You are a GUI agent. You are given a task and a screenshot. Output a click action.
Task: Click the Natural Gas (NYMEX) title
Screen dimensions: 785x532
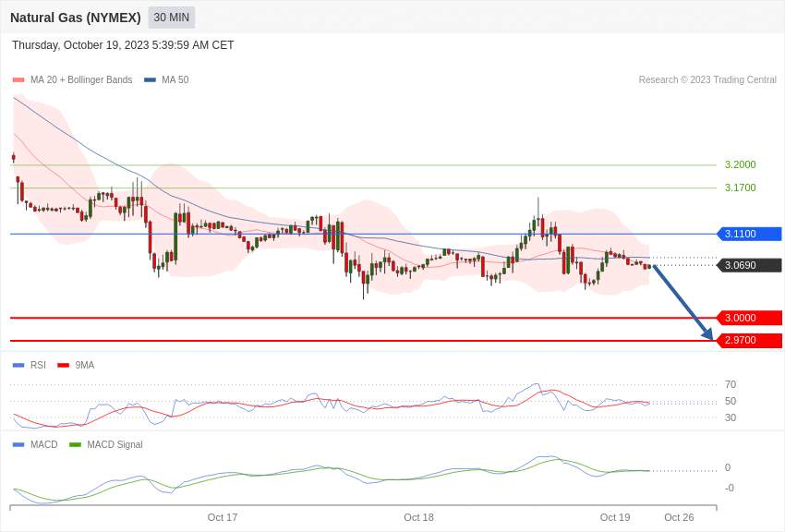coord(76,18)
